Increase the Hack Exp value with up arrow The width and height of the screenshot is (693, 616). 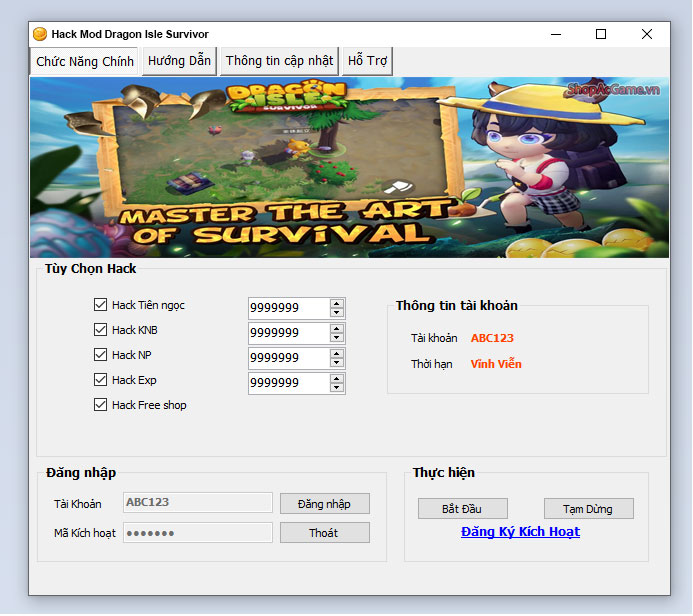pyautogui.click(x=337, y=379)
